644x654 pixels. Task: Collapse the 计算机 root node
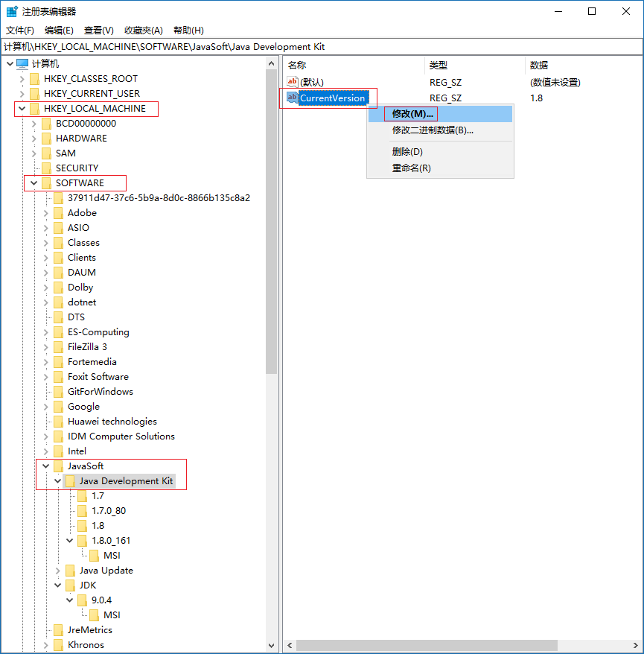click(x=10, y=64)
